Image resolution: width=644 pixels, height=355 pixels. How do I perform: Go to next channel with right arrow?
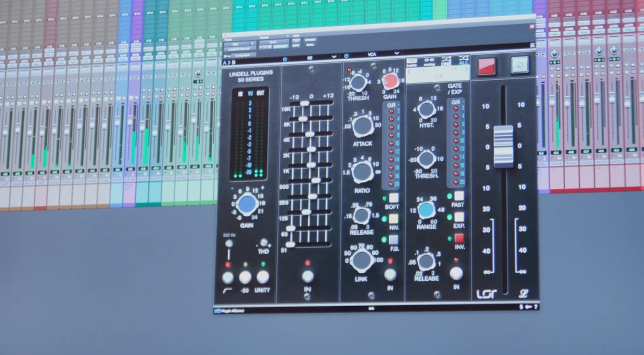[x=467, y=69]
